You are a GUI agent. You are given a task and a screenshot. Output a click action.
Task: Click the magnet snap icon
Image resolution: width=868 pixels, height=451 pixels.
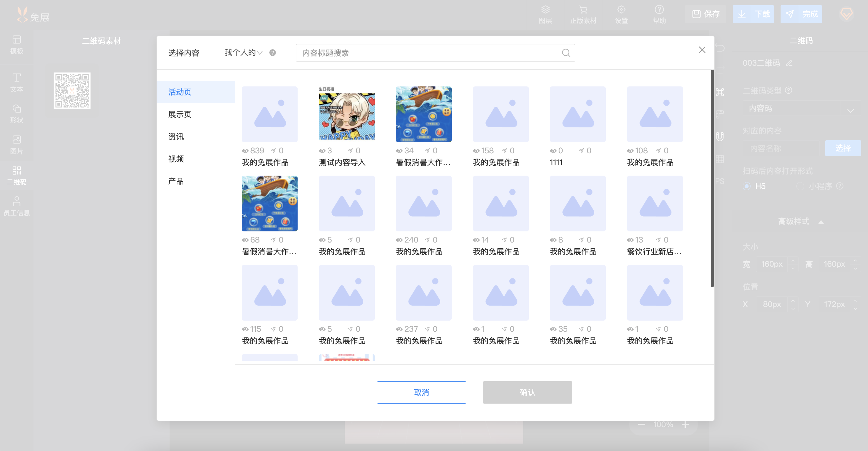point(720,136)
